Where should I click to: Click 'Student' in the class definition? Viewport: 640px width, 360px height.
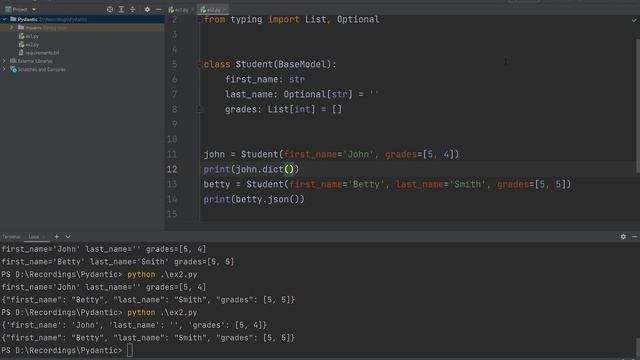254,64
